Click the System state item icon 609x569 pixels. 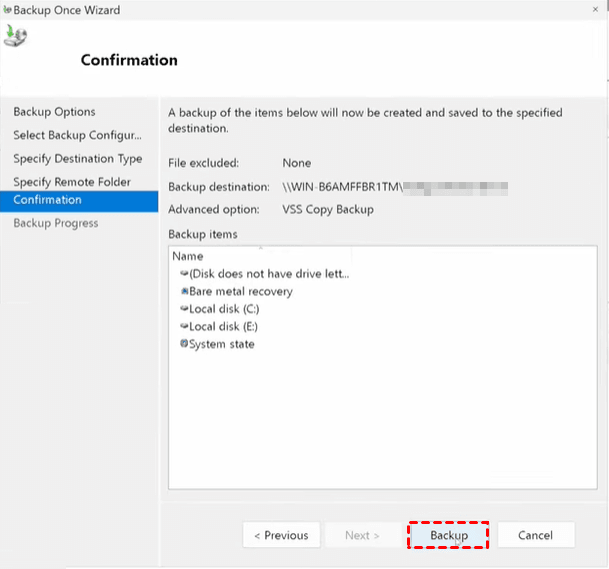pos(184,344)
